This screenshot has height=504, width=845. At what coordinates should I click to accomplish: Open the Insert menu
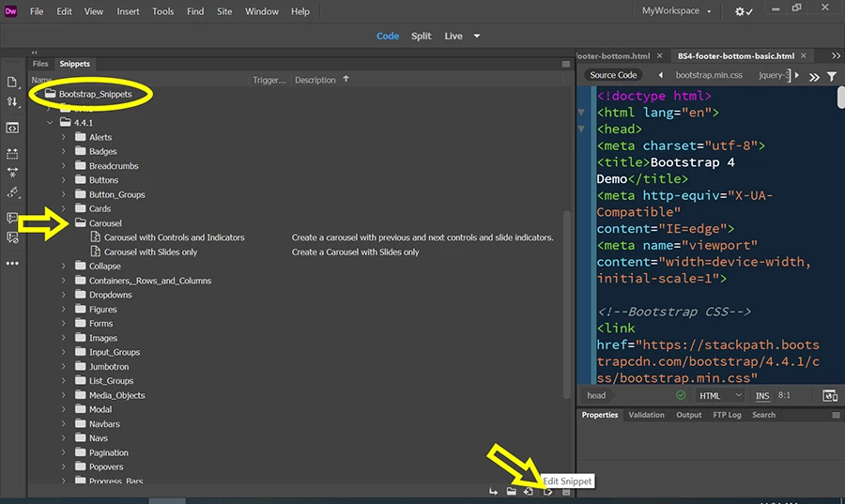point(128,11)
